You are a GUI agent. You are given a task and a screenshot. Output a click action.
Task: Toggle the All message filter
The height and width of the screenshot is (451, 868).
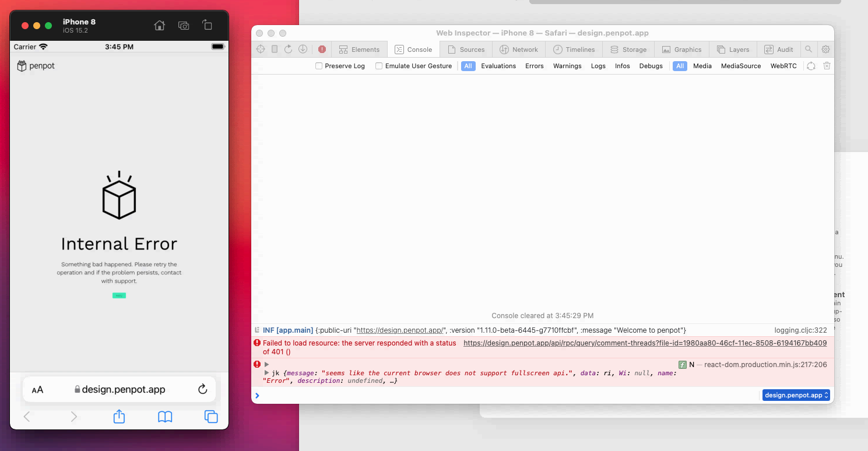[468, 66]
